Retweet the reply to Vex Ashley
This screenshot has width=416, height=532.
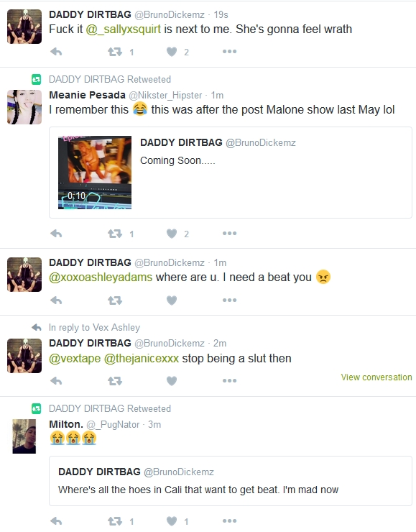tap(115, 381)
